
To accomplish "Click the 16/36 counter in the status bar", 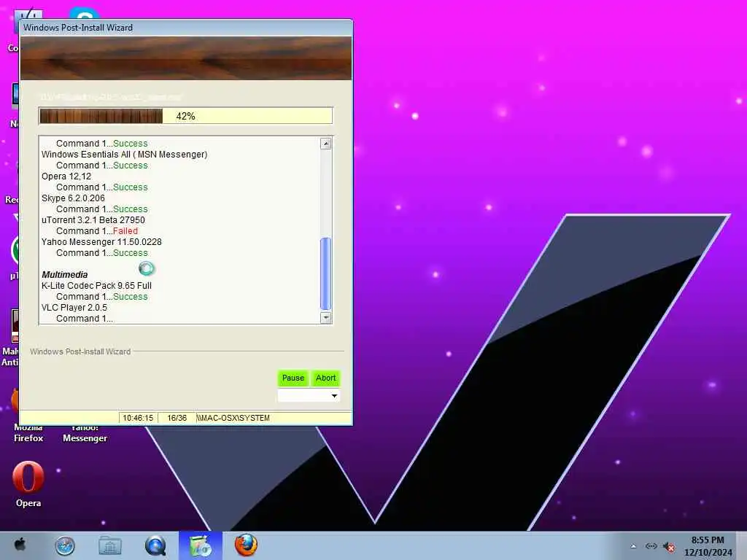I will [x=177, y=418].
